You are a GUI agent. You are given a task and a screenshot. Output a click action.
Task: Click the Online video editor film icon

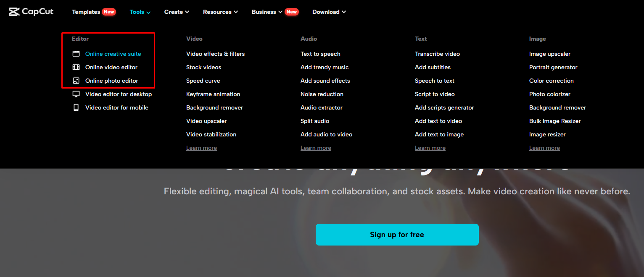(x=76, y=67)
